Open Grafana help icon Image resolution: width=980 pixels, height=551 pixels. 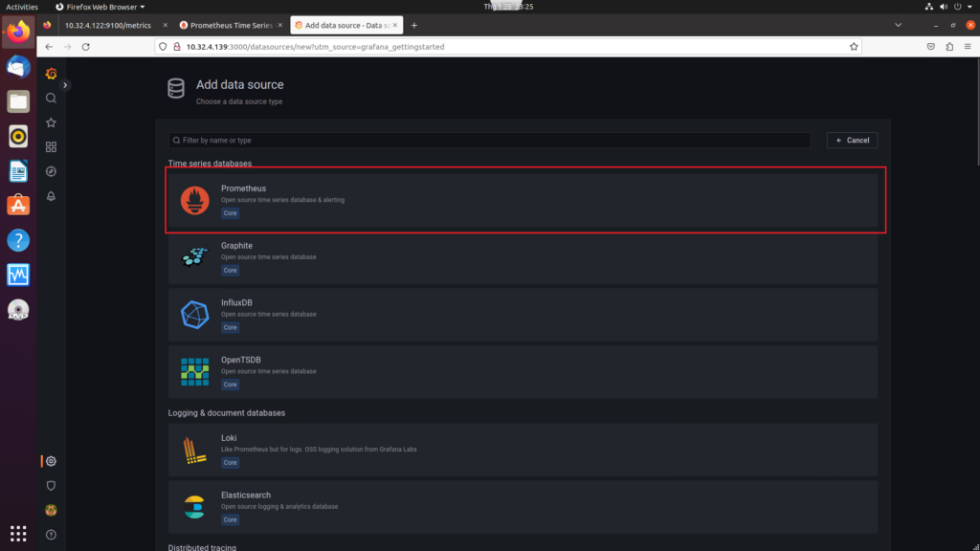coord(52,535)
